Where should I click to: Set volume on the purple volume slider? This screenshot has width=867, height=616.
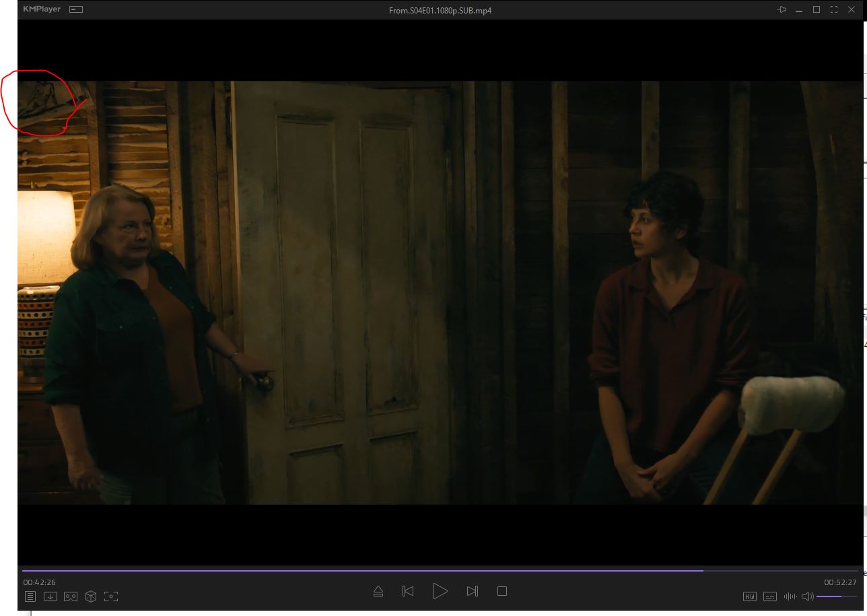coord(837,596)
